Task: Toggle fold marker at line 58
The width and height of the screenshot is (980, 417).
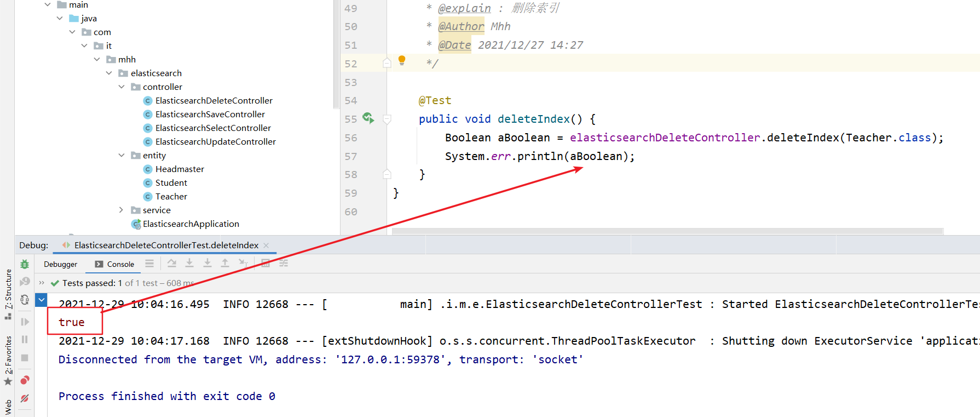Action: click(387, 174)
